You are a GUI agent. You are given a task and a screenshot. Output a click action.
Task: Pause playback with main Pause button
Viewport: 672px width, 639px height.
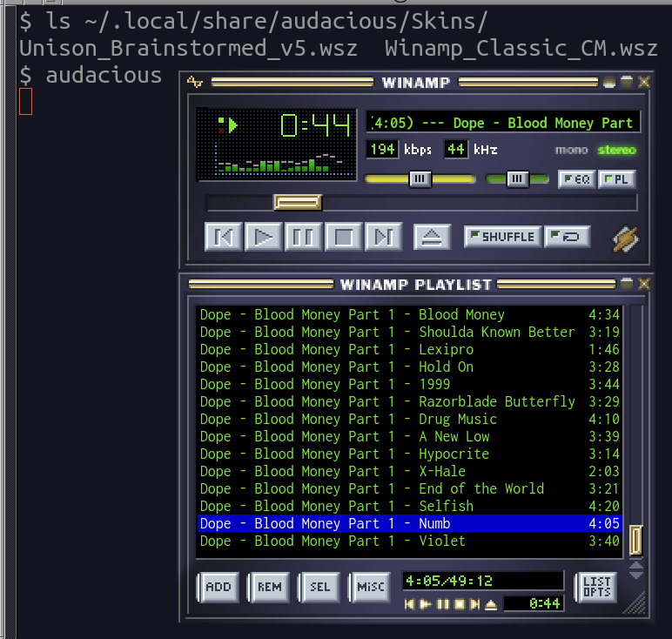[303, 237]
